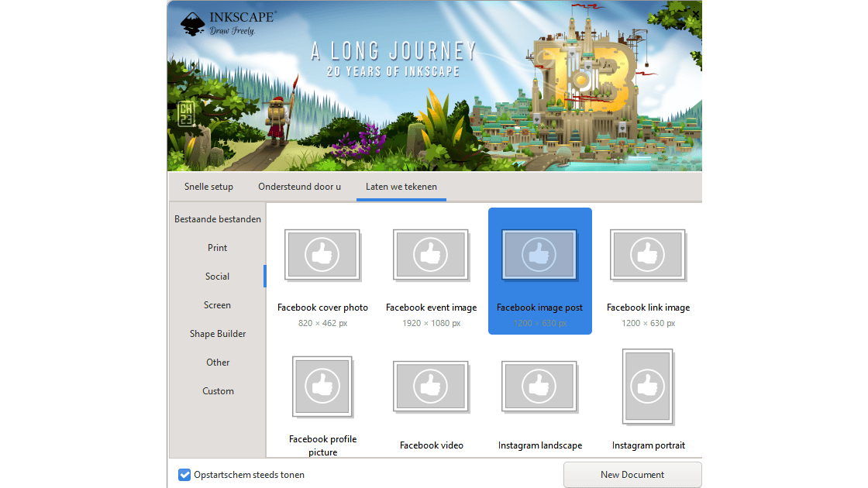Click the Instagram portrait label
Viewport: 868px width, 488px height.
(x=648, y=445)
